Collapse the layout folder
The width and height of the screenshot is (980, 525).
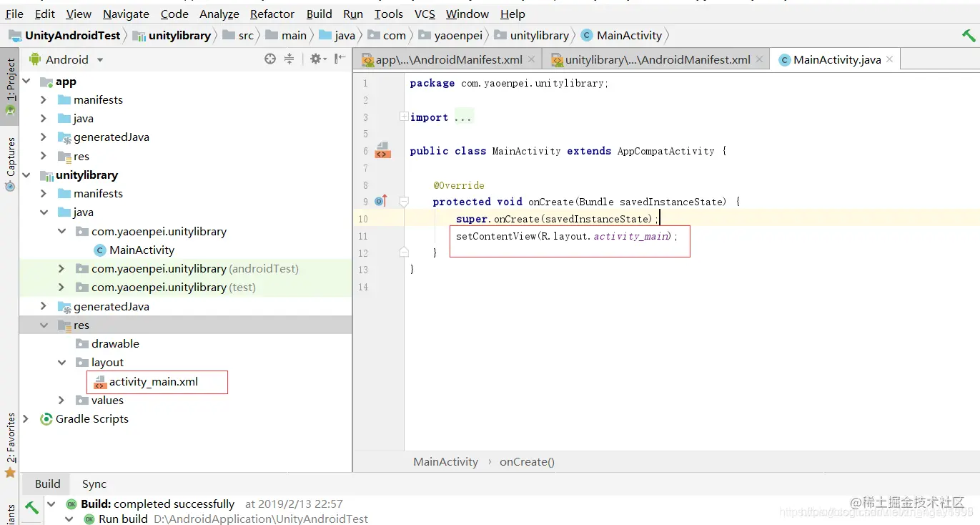click(x=61, y=362)
